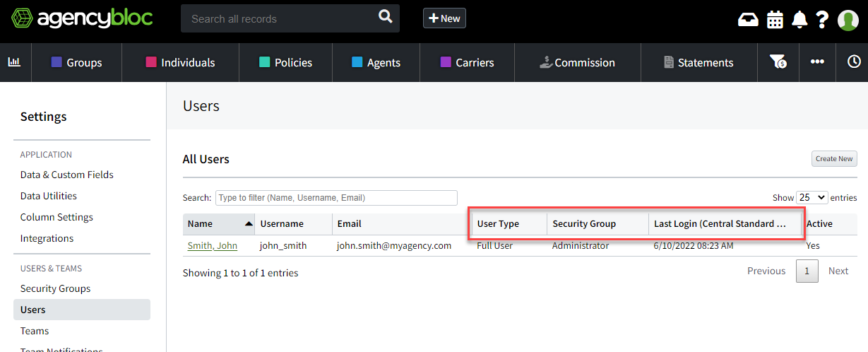Click the john.smith@myagency.com cell
The width and height of the screenshot is (868, 352).
[x=394, y=245]
